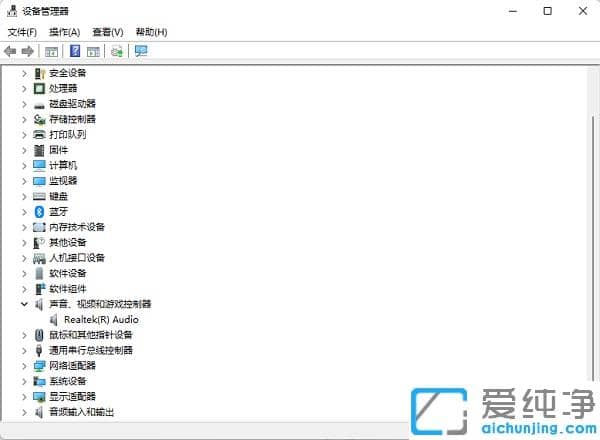Click the 软件组件 puzzle piece icon
Image resolution: width=600 pixels, height=440 pixels.
[39, 289]
